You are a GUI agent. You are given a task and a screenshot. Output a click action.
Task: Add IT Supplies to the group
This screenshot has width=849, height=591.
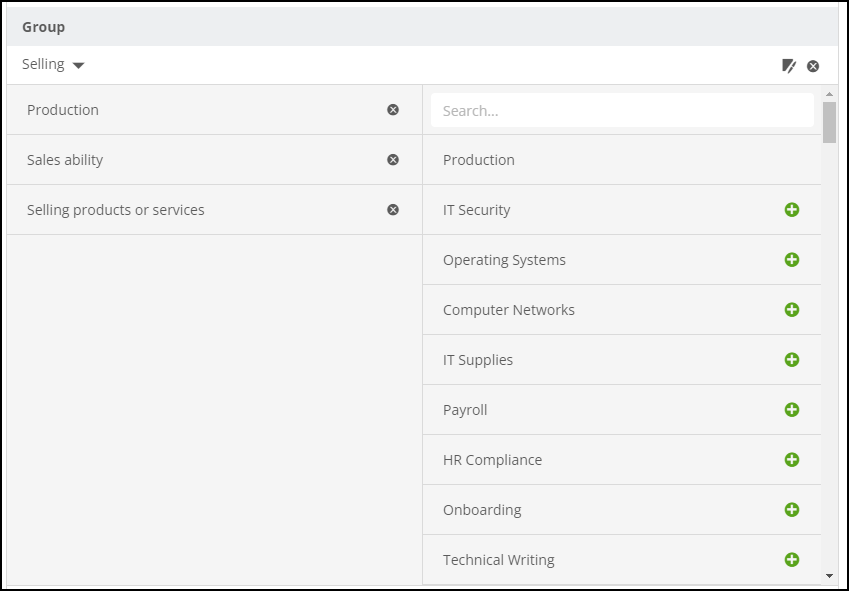coord(792,360)
